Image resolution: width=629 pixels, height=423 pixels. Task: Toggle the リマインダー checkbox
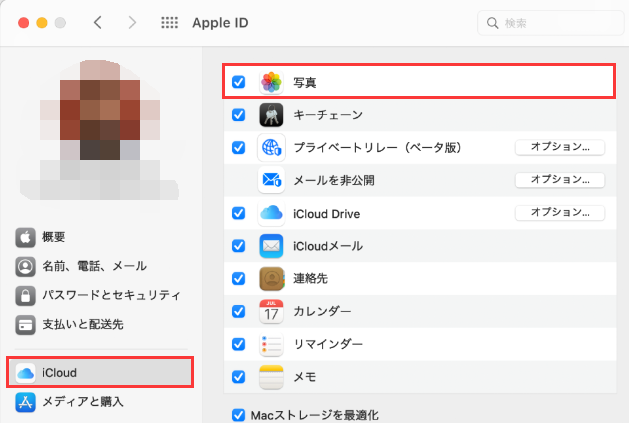coord(238,344)
